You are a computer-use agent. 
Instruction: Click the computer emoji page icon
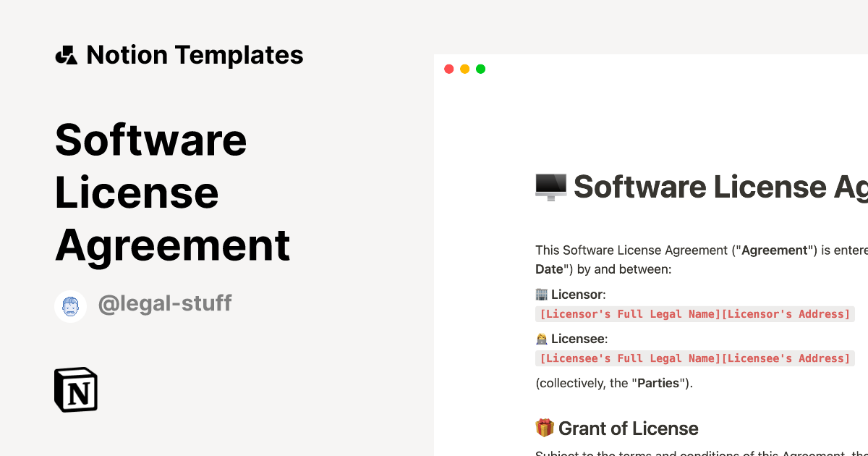tap(550, 187)
